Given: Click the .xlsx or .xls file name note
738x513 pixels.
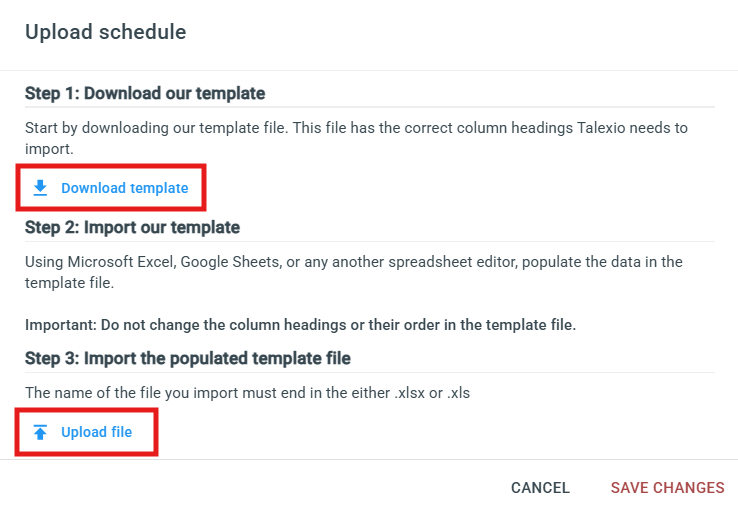Looking at the screenshot, I should coord(248,393).
